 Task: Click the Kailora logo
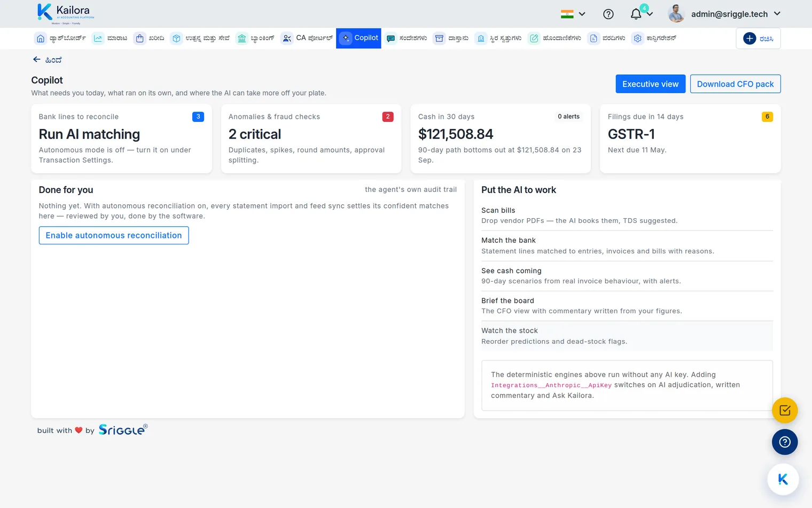tap(66, 13)
